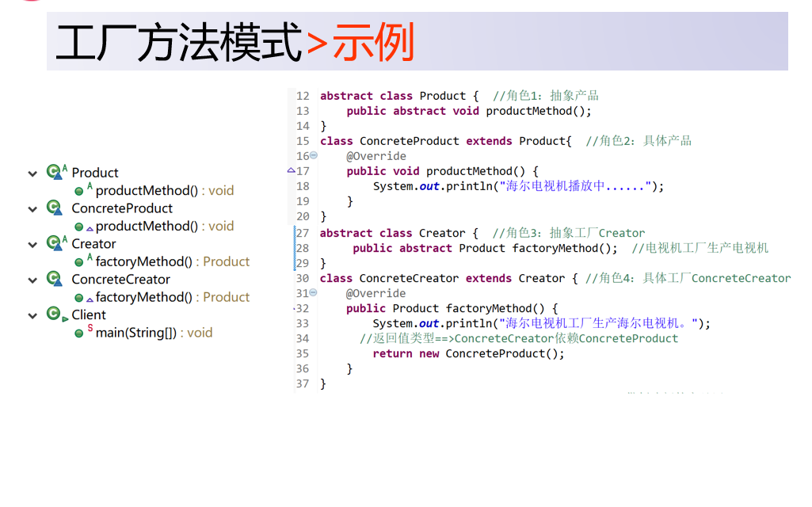
Task: Click 'public abstract void productMethod();' line
Action: 469,111
